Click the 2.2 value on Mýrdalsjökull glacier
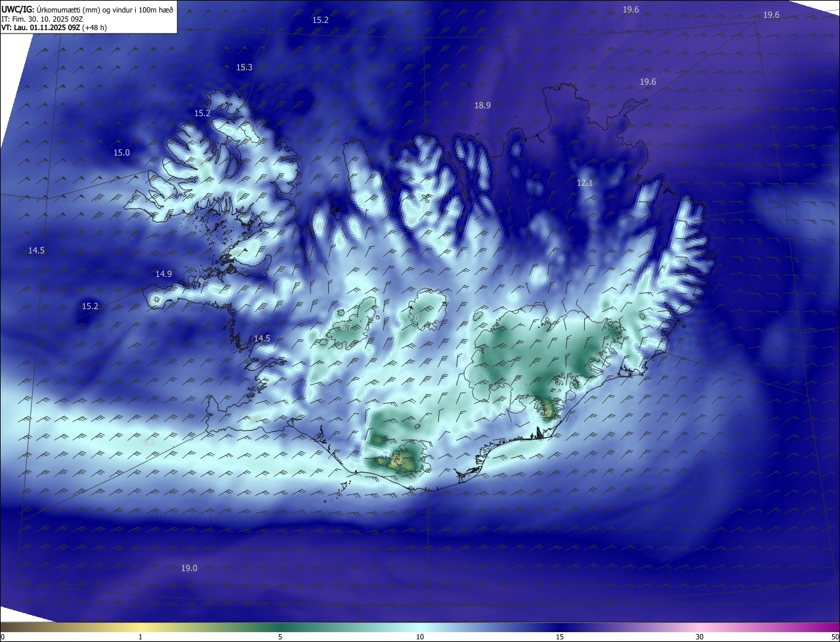 (x=396, y=460)
